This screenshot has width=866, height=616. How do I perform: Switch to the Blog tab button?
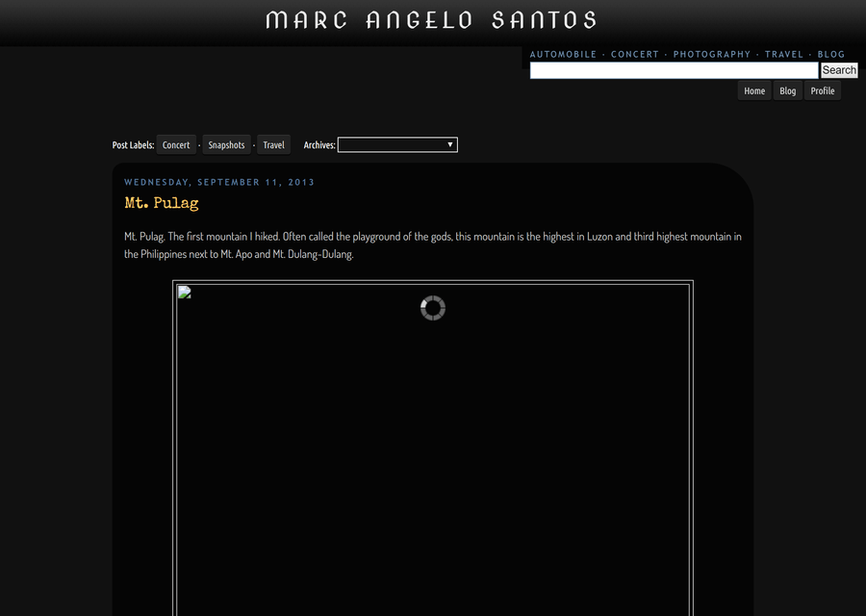pyautogui.click(x=787, y=90)
